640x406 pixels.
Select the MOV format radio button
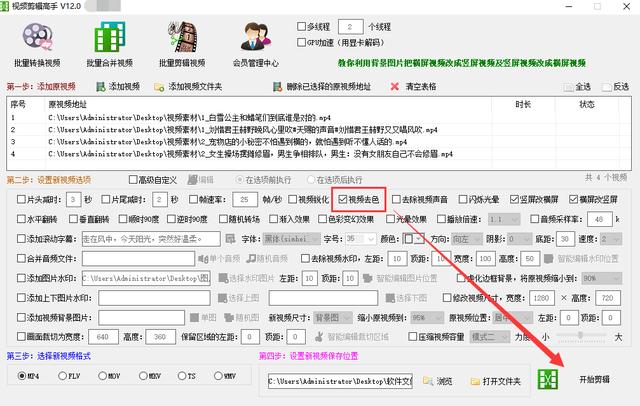point(102,376)
